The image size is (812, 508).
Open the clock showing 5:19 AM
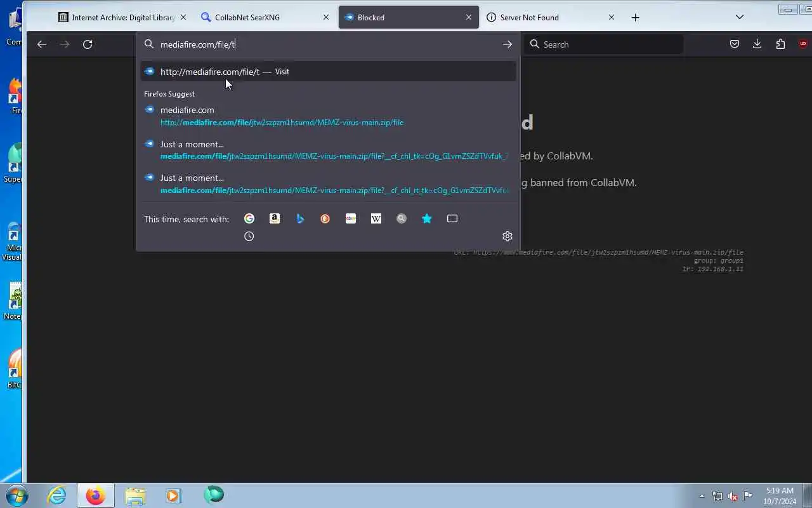[780, 496]
